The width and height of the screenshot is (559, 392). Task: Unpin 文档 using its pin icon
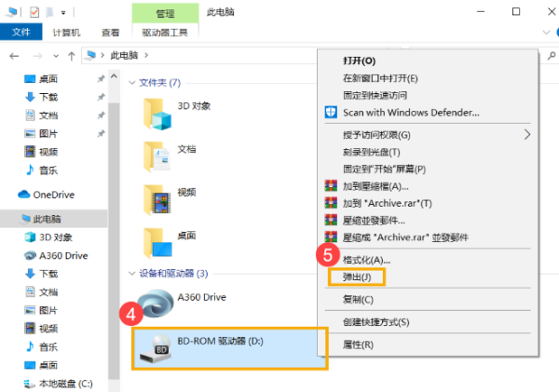pyautogui.click(x=102, y=115)
